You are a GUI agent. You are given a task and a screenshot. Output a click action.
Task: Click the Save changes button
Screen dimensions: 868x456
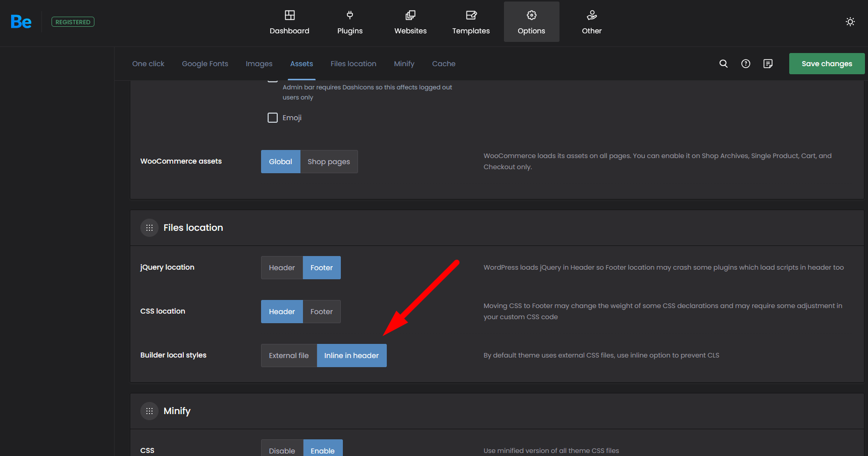(827, 64)
